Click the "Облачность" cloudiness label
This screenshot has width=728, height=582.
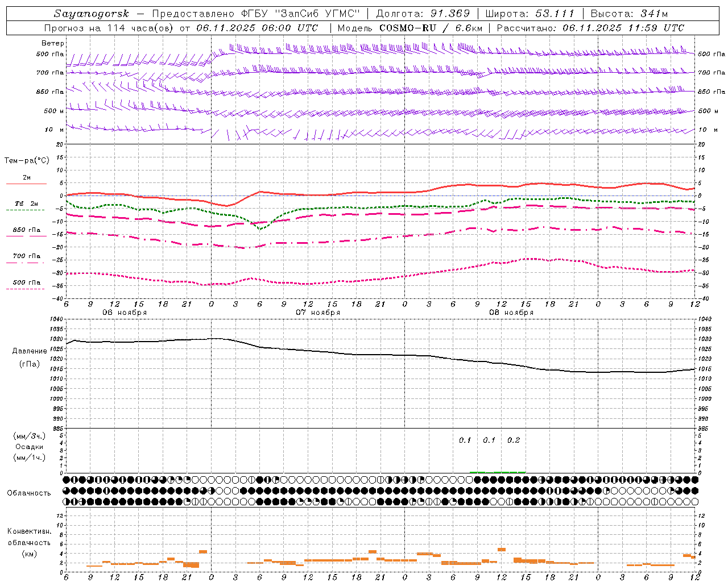point(29,493)
